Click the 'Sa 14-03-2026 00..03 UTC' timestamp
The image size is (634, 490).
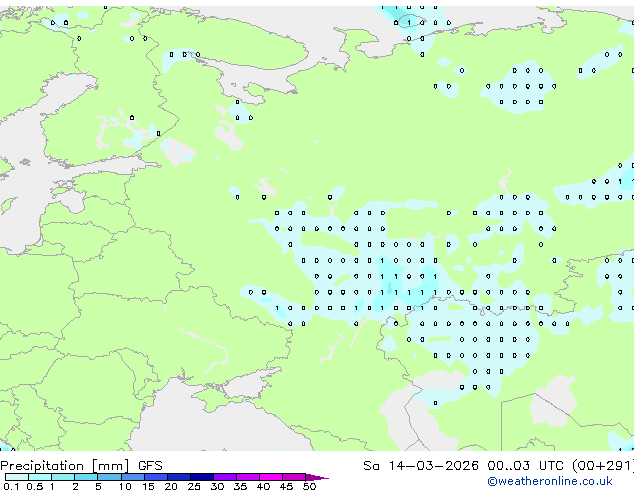pyautogui.click(x=463, y=466)
